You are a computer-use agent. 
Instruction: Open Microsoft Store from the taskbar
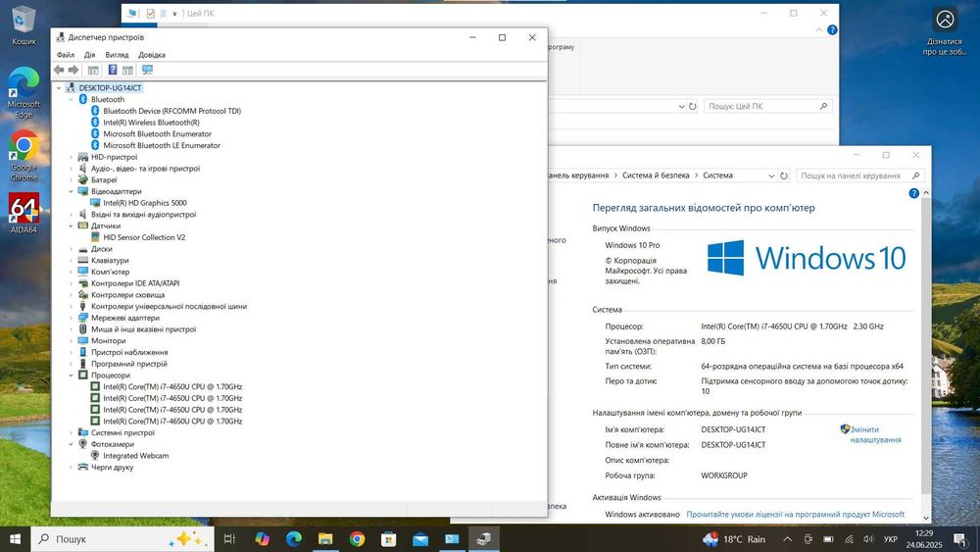pyautogui.click(x=389, y=539)
